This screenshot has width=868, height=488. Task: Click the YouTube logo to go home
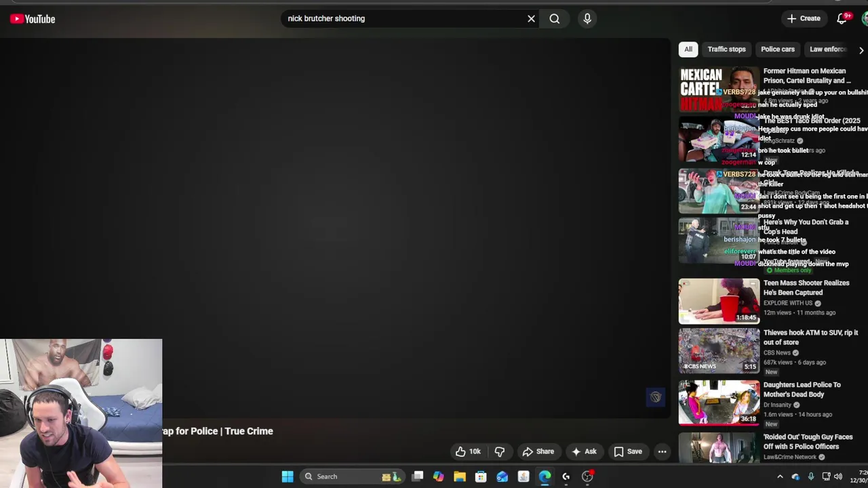click(x=33, y=19)
